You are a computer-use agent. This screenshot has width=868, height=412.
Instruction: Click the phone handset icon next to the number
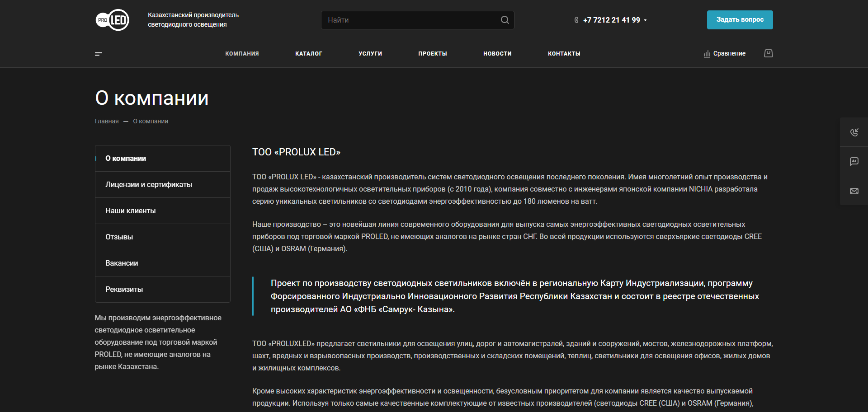tap(576, 20)
